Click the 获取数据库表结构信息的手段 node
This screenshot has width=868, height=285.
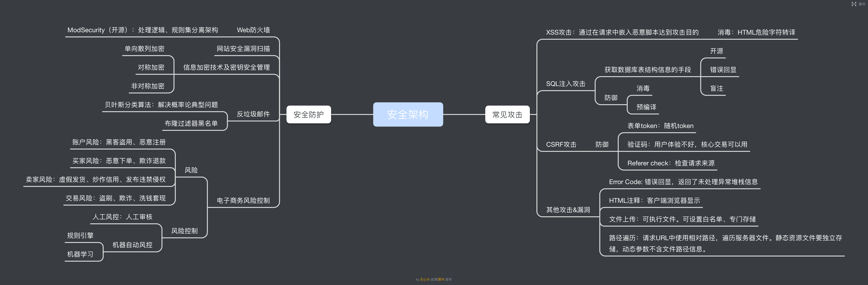pos(647,70)
